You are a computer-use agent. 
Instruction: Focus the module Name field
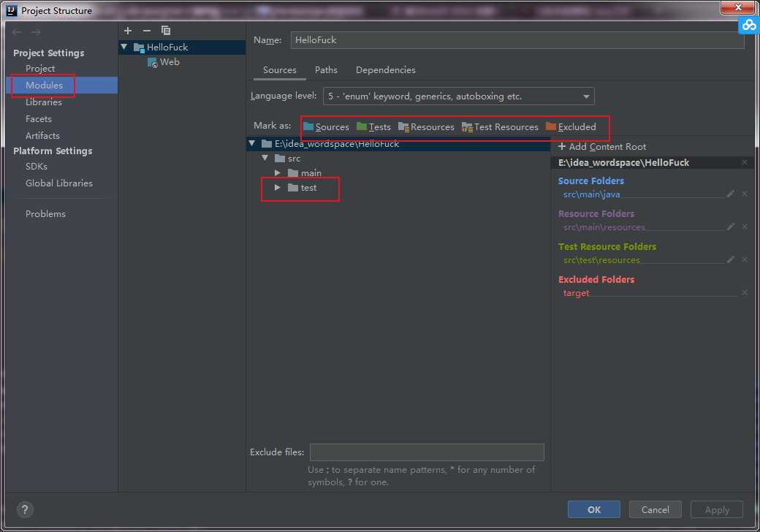[x=517, y=40]
